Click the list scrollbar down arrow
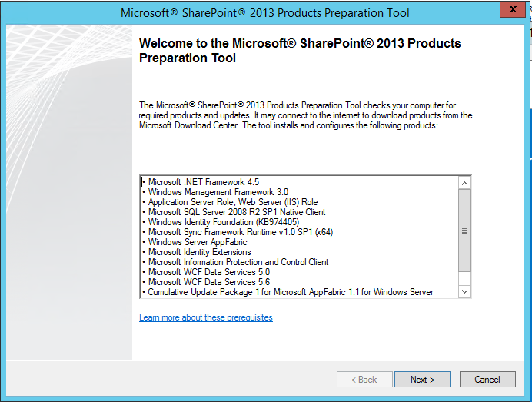Screen dimensions: 532x402 (x=464, y=291)
